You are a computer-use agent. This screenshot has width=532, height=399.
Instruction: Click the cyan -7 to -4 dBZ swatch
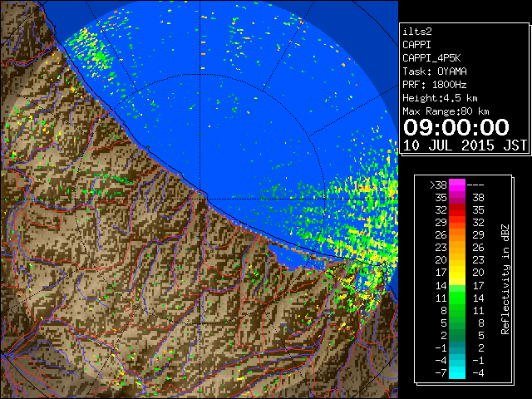457,372
